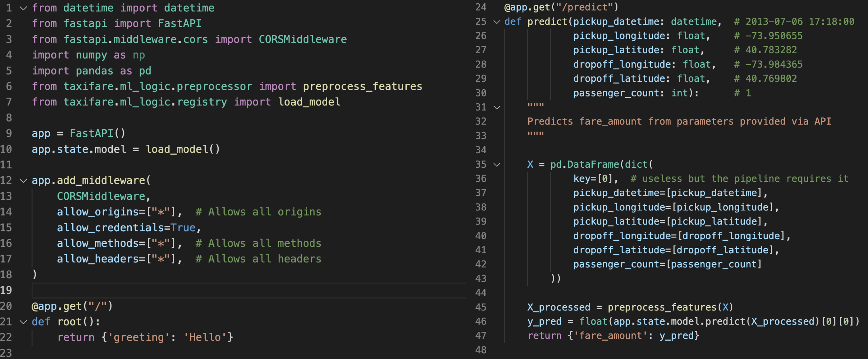The image size is (868, 359).
Task: Click 'CORSMiddleware,' argument on line 13
Action: [103, 197]
